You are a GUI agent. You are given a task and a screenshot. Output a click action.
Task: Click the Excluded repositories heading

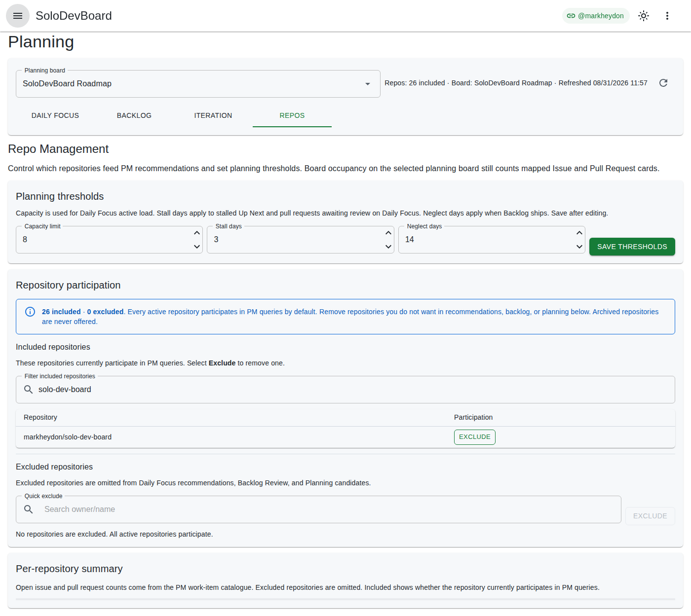coord(54,467)
